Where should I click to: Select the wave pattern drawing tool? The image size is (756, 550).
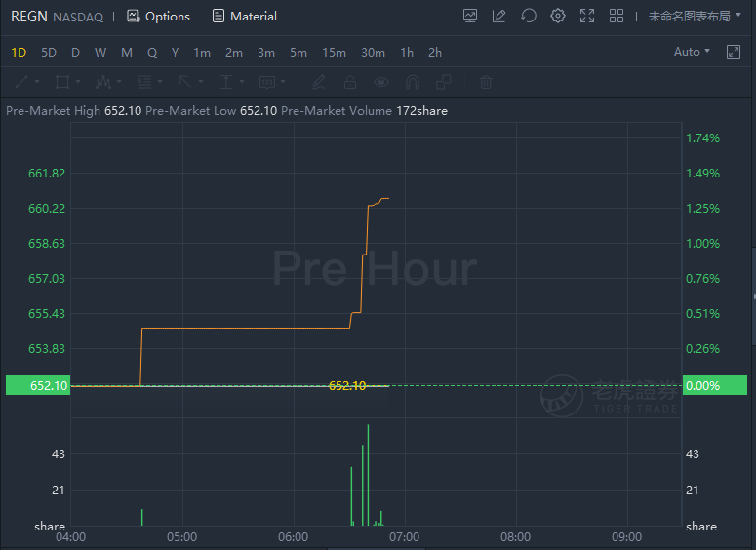pos(102,82)
